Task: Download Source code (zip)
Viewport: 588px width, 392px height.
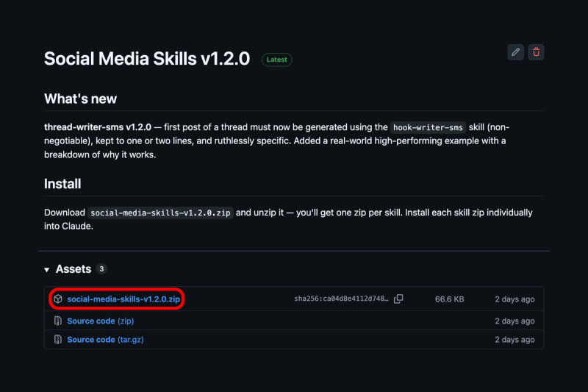Action: point(101,321)
